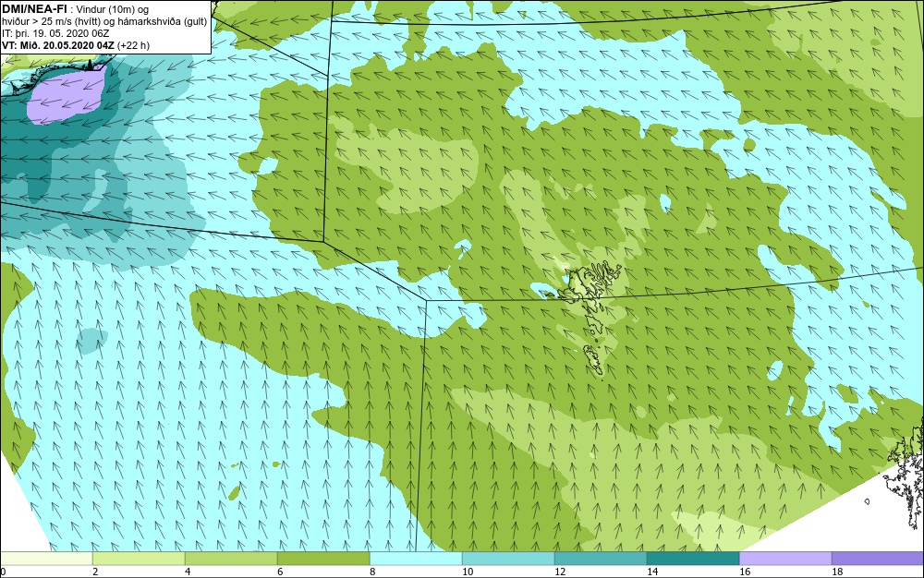Click the 'DMI/NEA-FI' title text
924x578 pixels.
tap(34, 7)
